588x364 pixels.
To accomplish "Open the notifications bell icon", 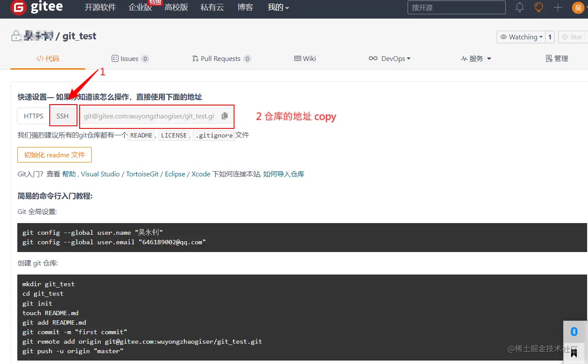I will [520, 7].
